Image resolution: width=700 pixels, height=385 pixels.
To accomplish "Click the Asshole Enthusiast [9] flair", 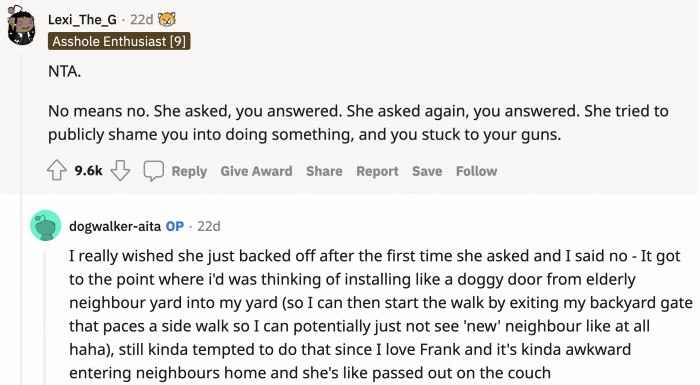I will (119, 41).
